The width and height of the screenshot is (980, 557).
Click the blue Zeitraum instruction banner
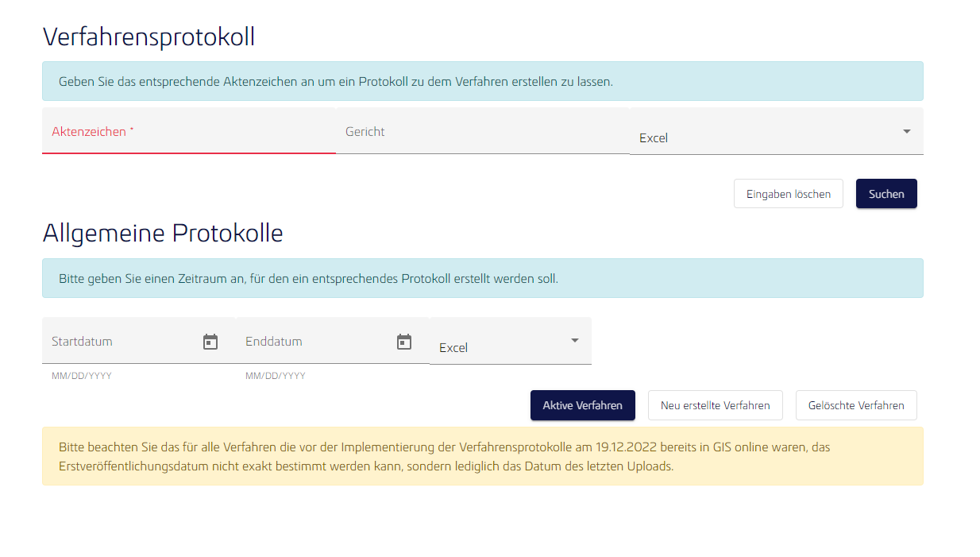tap(483, 278)
